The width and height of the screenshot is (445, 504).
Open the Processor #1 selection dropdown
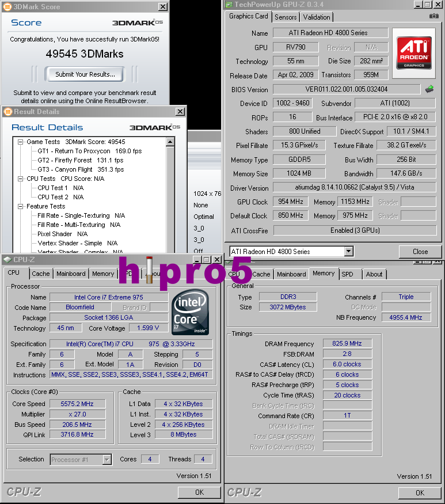point(107,460)
